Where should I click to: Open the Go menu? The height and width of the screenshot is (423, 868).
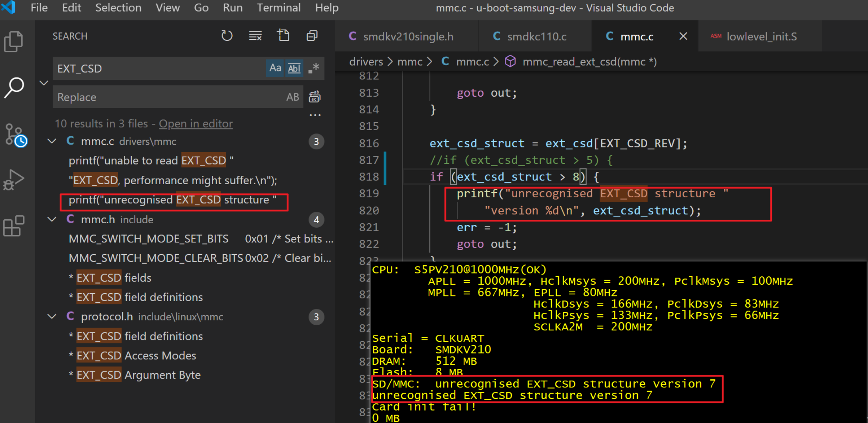click(x=201, y=8)
